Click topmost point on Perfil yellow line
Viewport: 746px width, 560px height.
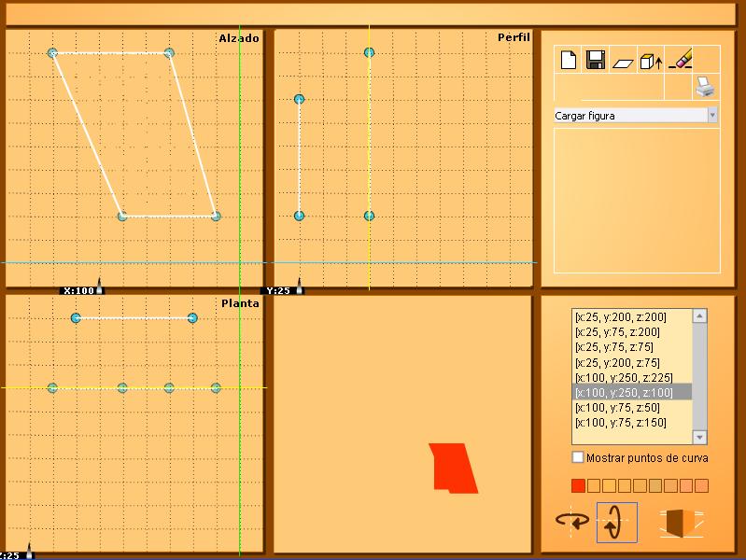pos(369,52)
